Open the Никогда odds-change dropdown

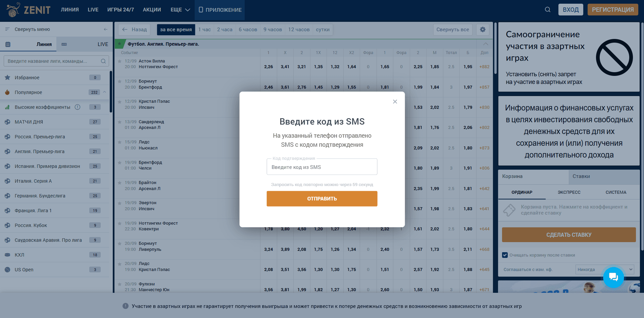[x=605, y=269]
